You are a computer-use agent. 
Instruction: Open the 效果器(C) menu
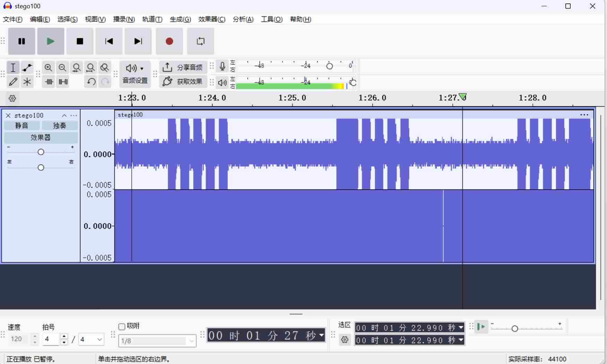[212, 19]
